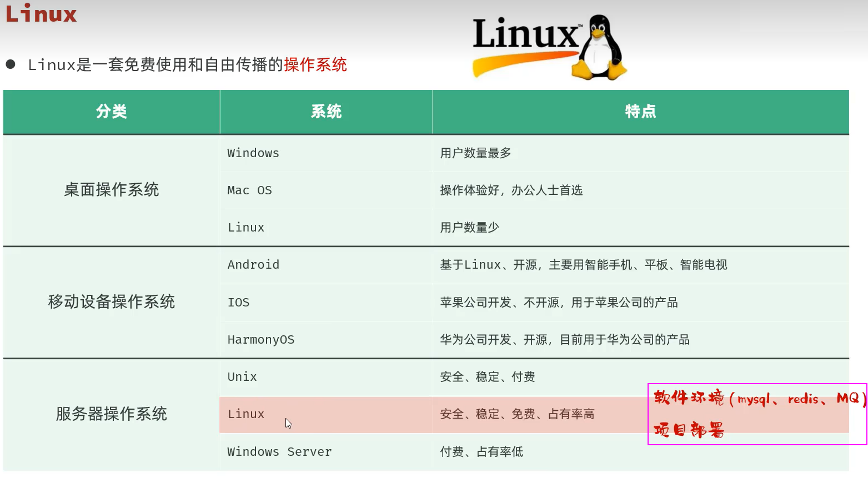
Task: Click the Unix system cell
Action: click(242, 377)
